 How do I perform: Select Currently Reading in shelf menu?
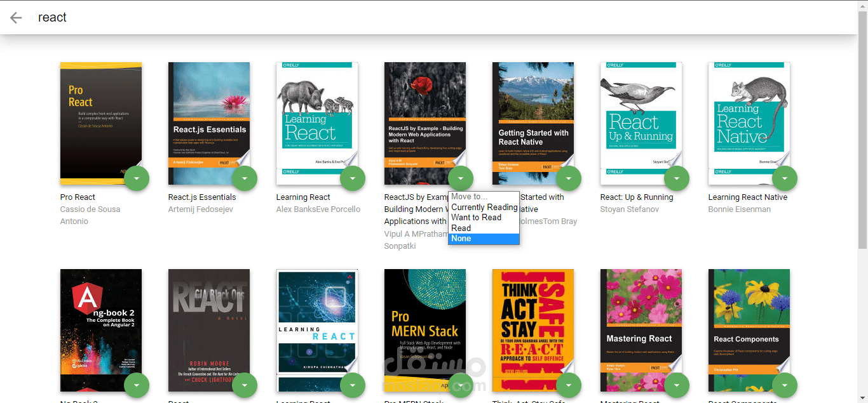pyautogui.click(x=484, y=207)
